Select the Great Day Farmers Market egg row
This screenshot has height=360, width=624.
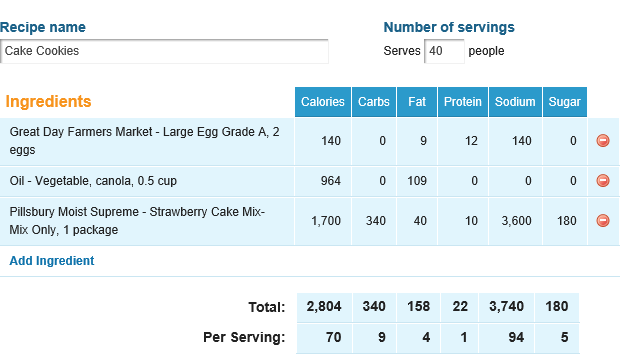(310, 141)
